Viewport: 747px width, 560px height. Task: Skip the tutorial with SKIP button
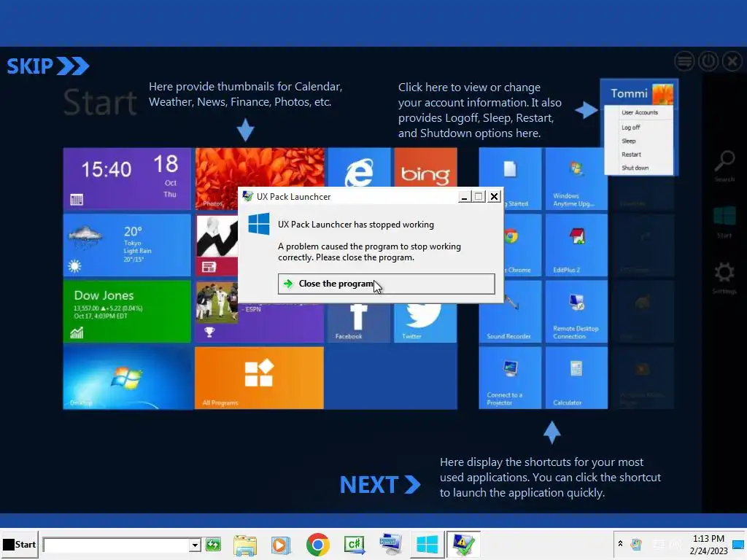tap(48, 66)
